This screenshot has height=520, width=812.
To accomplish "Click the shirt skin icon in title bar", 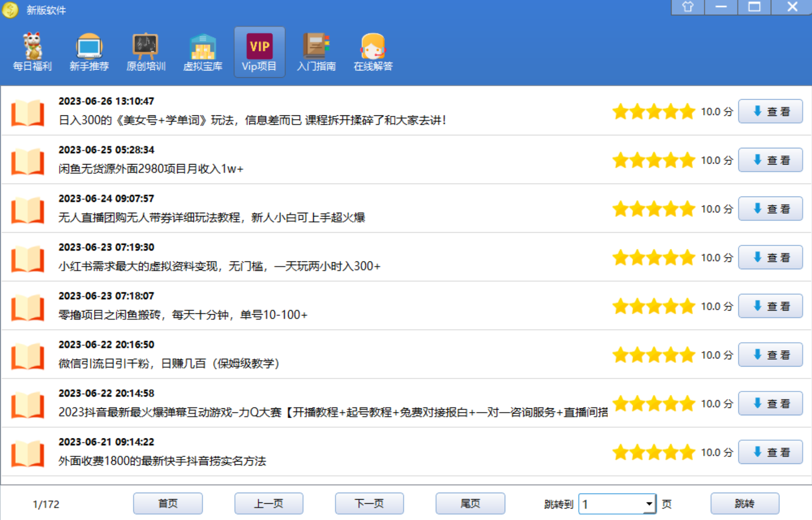I will pyautogui.click(x=688, y=7).
